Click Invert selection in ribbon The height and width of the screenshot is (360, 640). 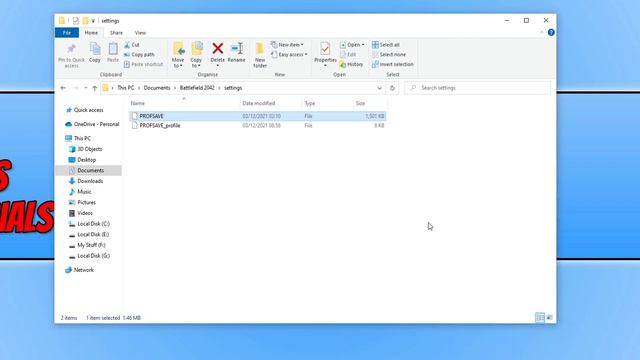click(393, 64)
